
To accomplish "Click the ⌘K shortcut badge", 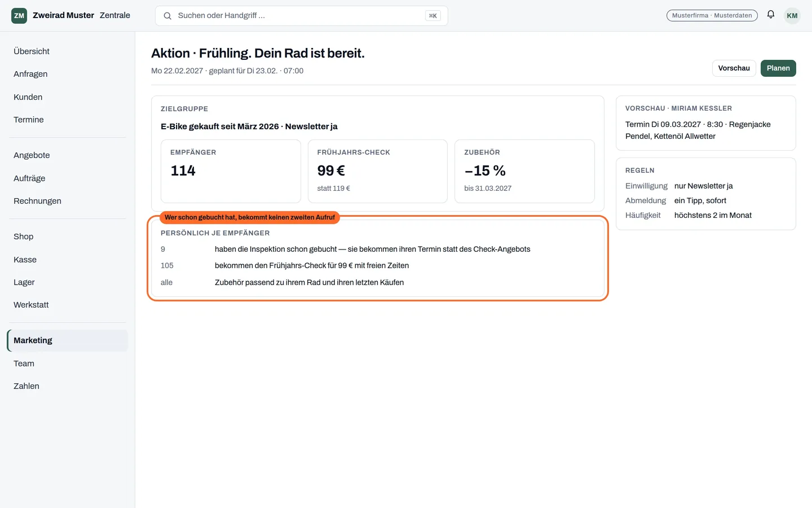I will tap(433, 16).
